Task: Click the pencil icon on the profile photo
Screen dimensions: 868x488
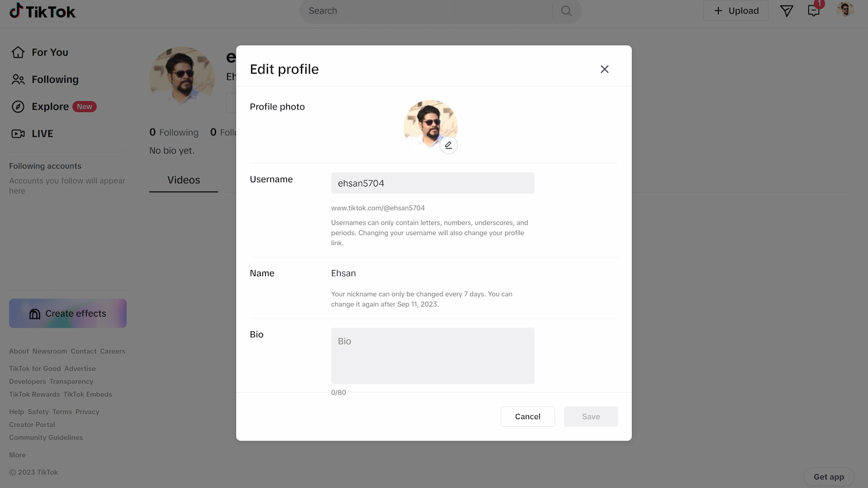Action: coord(449,145)
